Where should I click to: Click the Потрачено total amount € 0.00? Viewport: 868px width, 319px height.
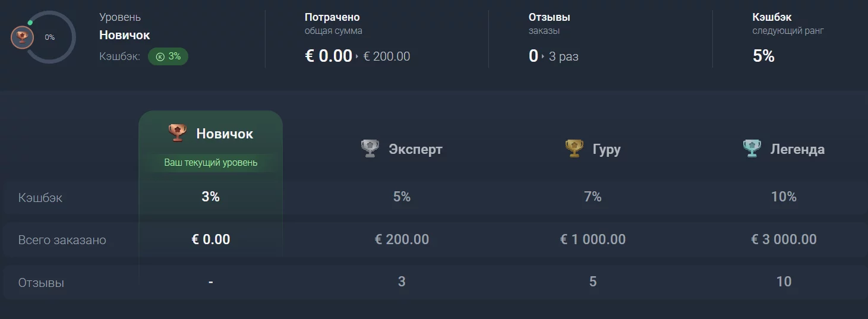[x=329, y=56]
